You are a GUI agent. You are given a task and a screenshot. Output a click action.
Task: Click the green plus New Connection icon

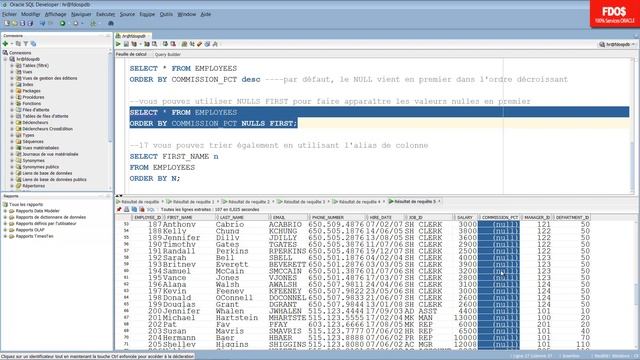tap(5, 43)
